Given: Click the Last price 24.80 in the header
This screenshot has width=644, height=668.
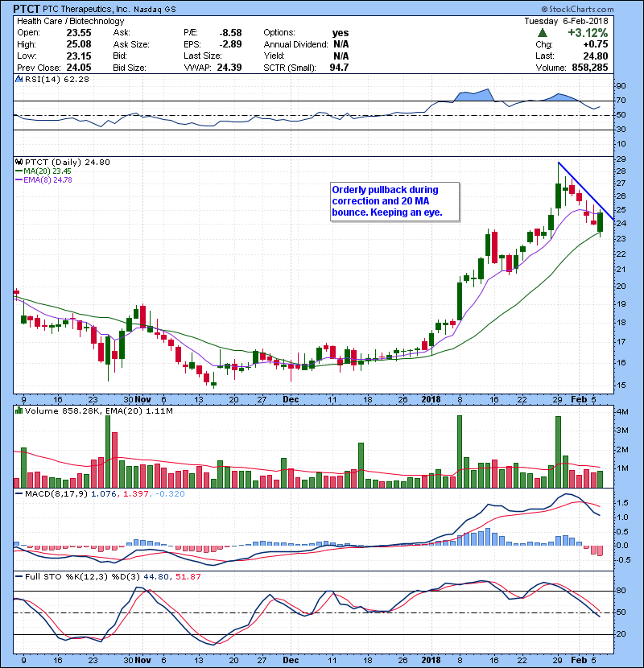Looking at the screenshot, I should click(596, 56).
